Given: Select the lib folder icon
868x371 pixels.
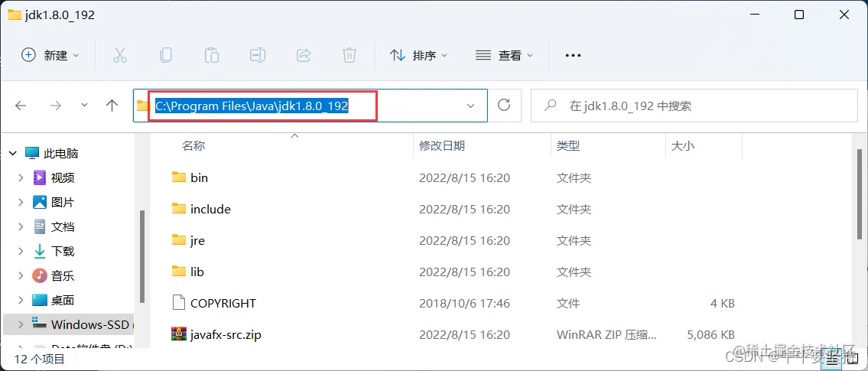Looking at the screenshot, I should point(178,272).
